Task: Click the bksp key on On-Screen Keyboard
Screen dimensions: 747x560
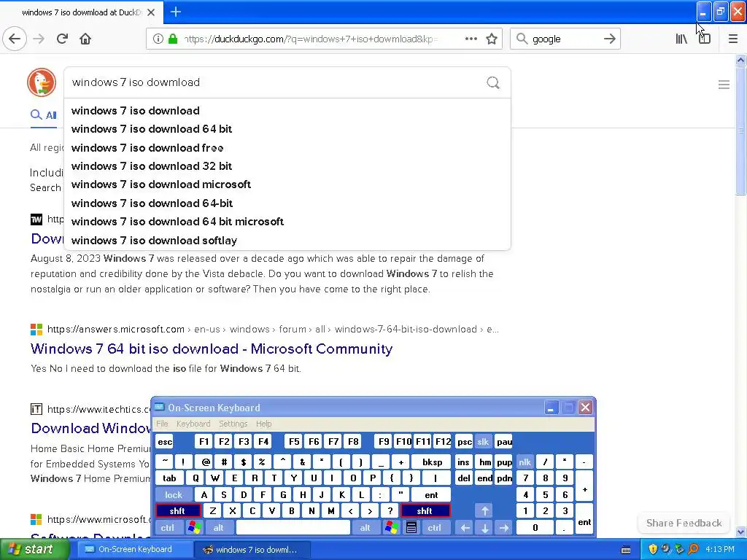Action: pos(432,462)
